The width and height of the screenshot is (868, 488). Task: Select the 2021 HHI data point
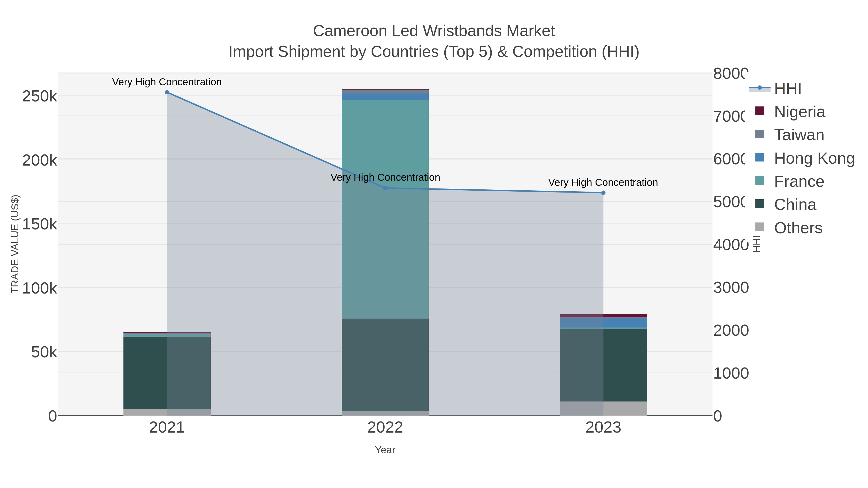(167, 92)
